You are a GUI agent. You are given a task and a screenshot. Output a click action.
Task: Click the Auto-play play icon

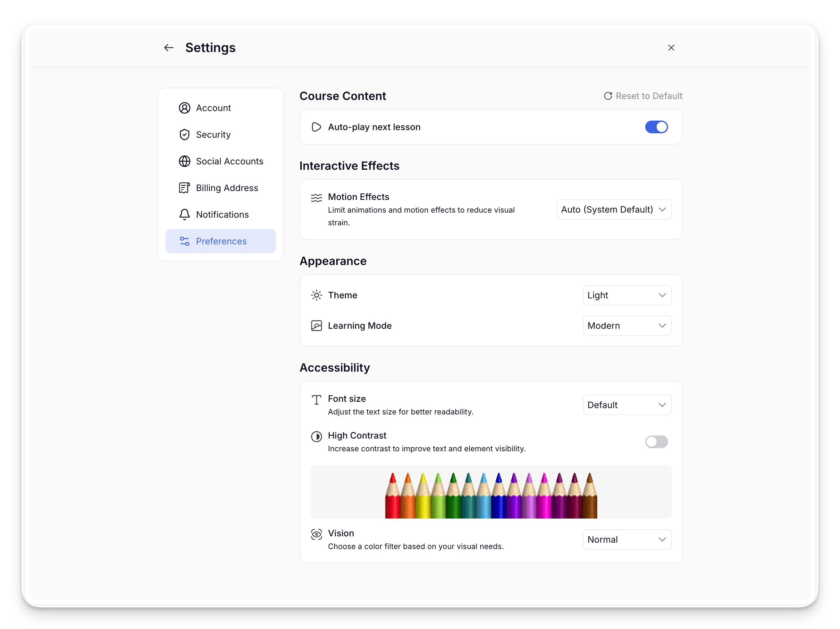(x=316, y=127)
